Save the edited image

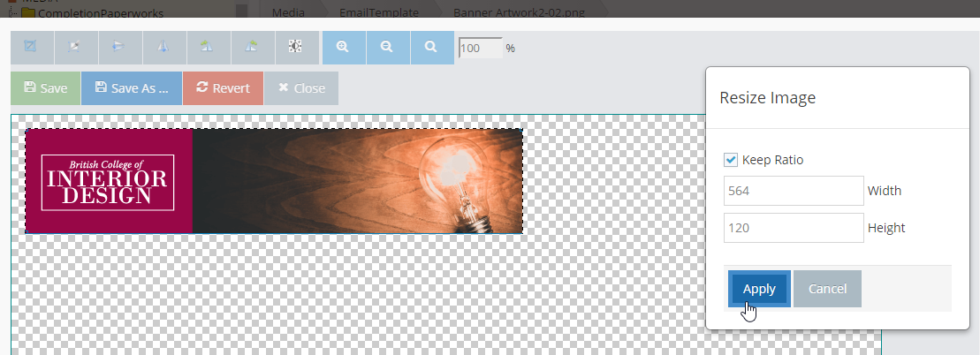[x=46, y=88]
